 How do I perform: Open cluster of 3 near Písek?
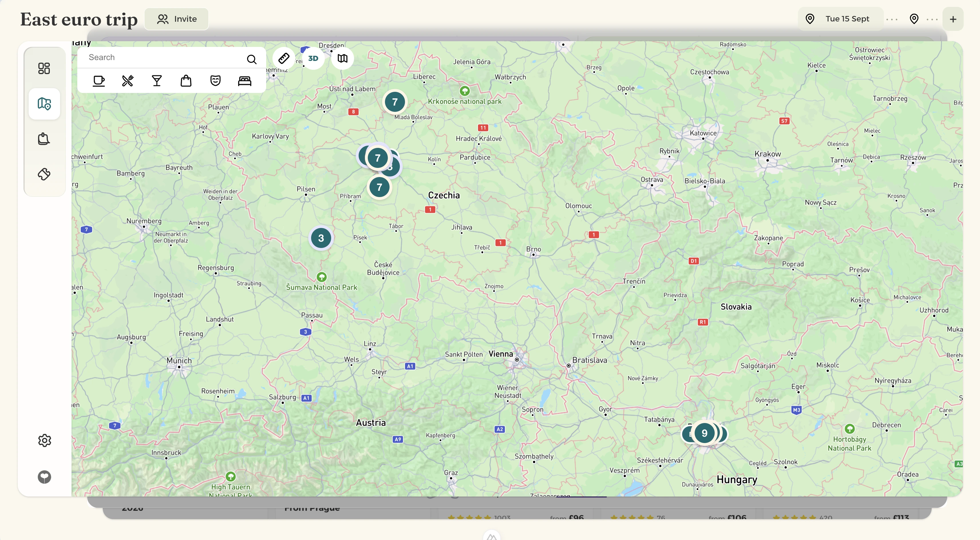pyautogui.click(x=321, y=238)
